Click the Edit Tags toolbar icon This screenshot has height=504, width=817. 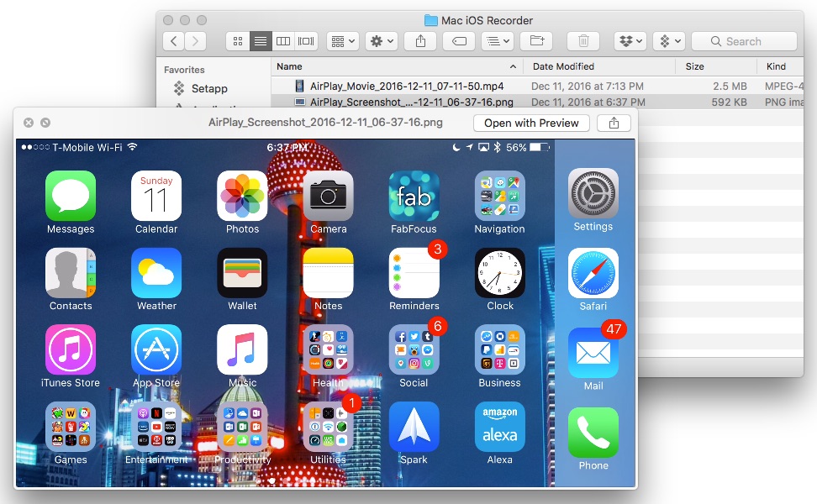click(x=459, y=41)
